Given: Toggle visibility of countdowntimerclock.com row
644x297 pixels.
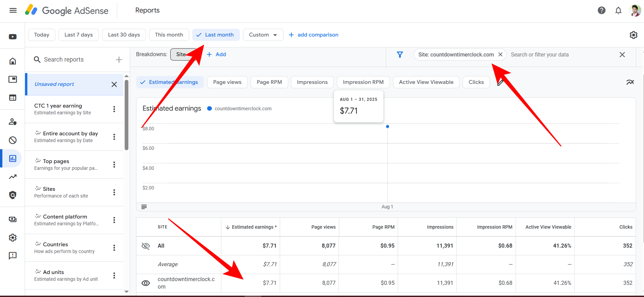Looking at the screenshot, I should (x=146, y=283).
